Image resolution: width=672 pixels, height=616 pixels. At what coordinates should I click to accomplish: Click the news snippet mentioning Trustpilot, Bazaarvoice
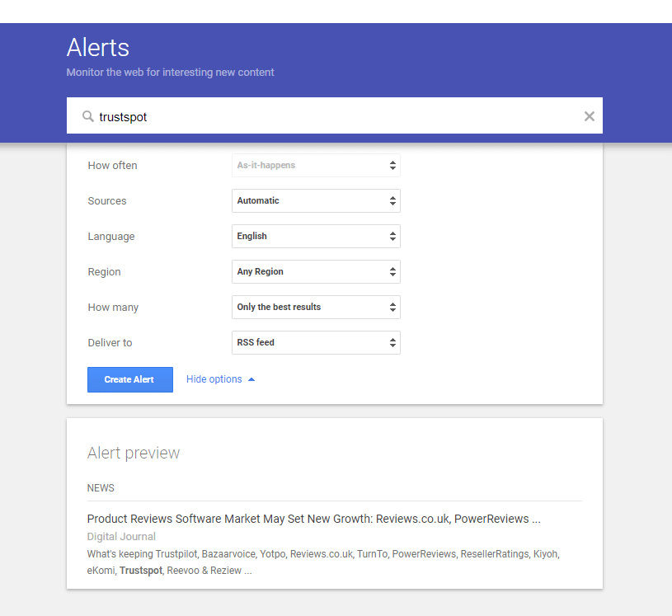tap(323, 562)
